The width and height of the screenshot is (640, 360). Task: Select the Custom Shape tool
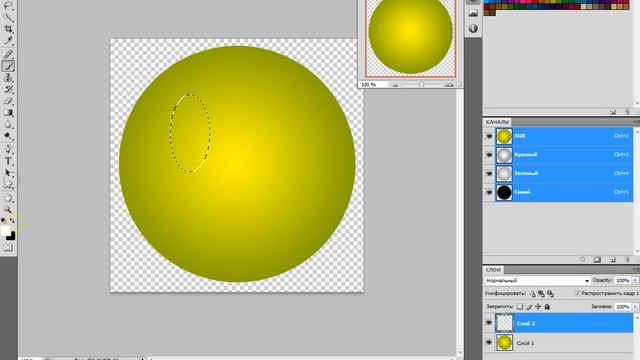tap(8, 185)
